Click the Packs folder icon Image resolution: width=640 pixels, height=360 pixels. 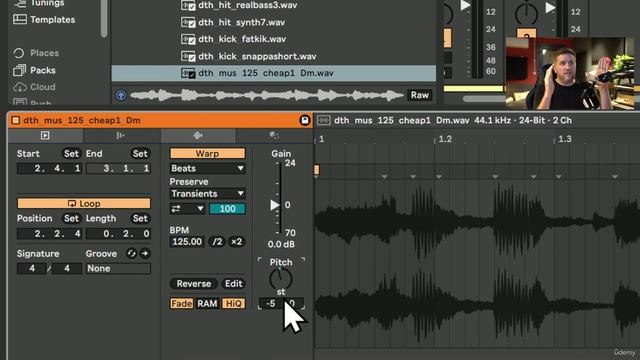tap(19, 70)
